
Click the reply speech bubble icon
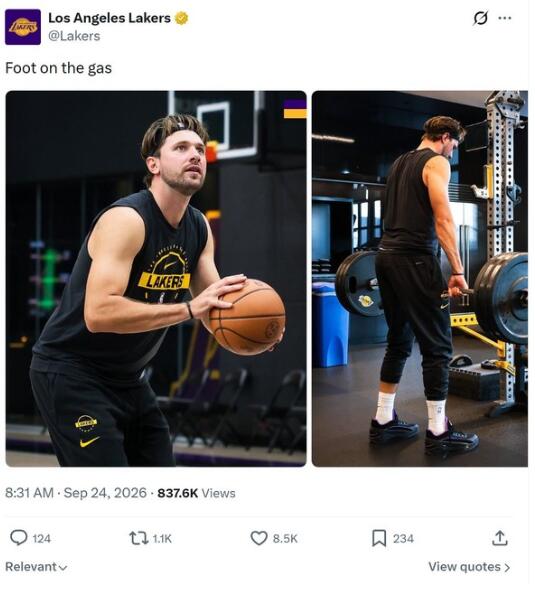[18, 538]
